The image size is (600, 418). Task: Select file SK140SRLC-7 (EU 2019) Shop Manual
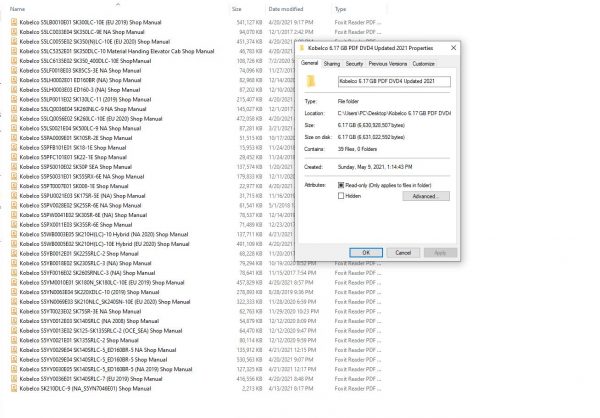tap(91, 379)
